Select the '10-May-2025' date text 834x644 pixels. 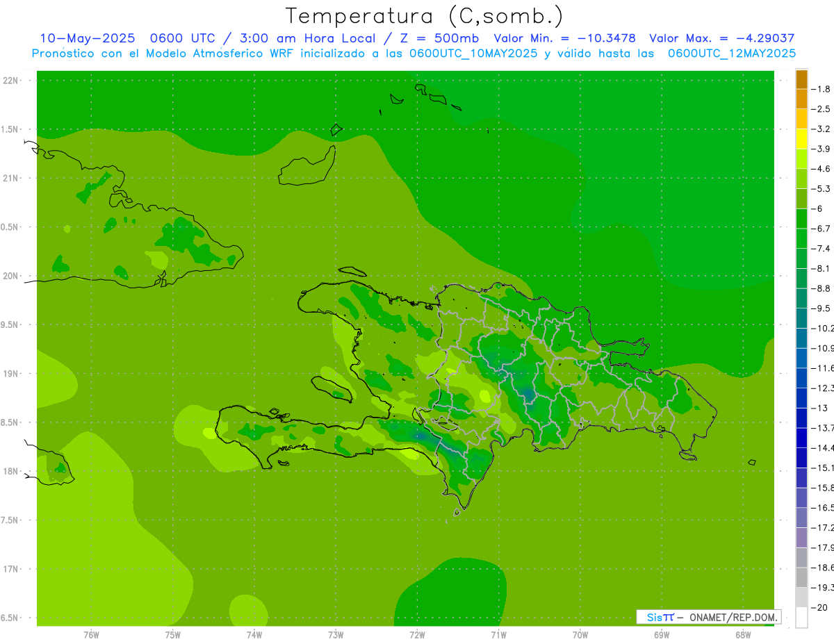[88, 38]
